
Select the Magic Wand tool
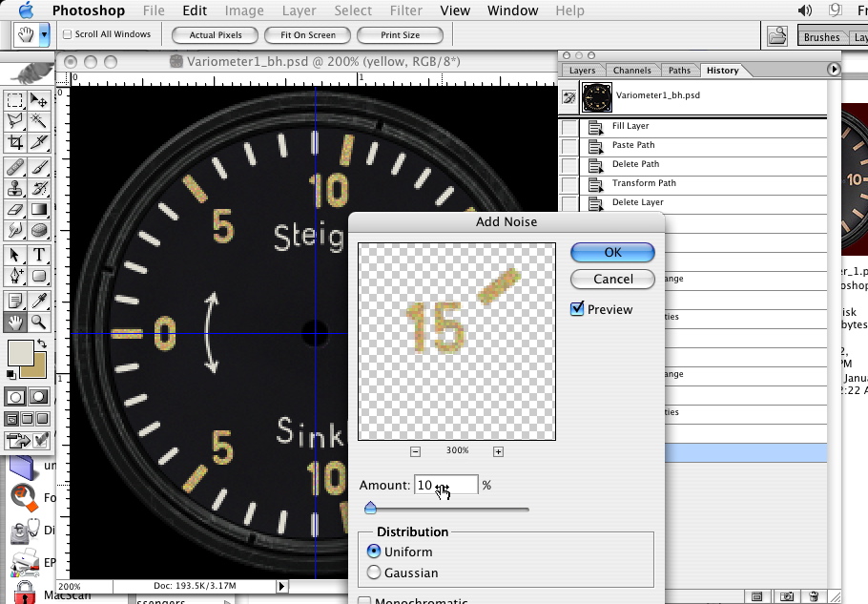(x=39, y=121)
